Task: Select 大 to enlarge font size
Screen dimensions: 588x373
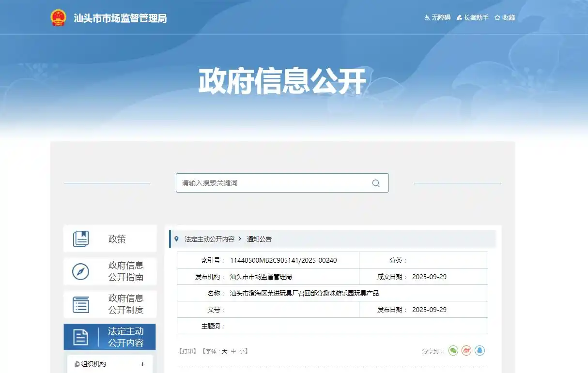Action: point(225,351)
